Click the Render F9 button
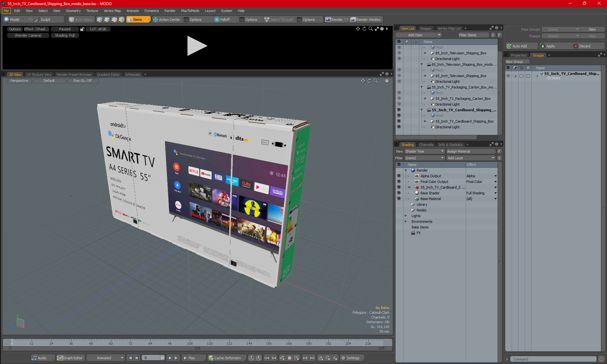This screenshot has height=364, width=607. click(x=337, y=20)
